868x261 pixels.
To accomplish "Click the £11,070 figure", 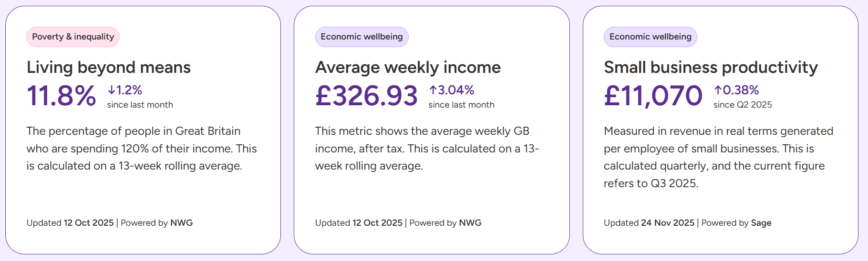I will point(653,96).
